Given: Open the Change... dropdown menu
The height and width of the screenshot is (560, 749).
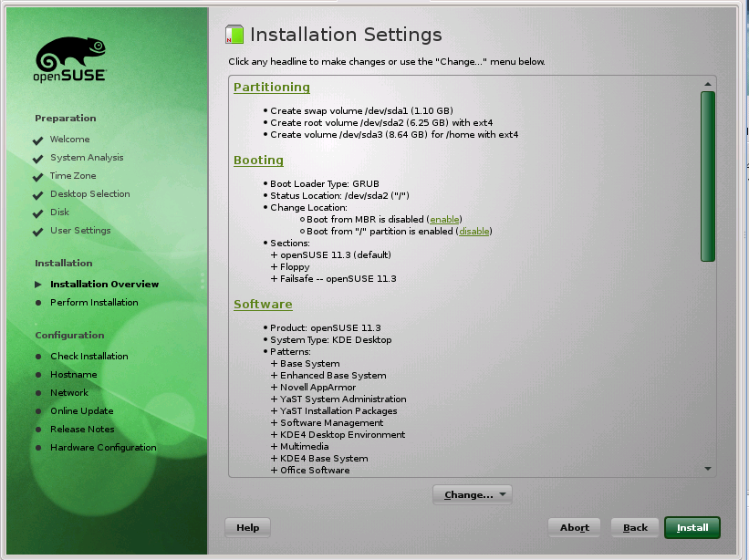Looking at the screenshot, I should coord(473,494).
